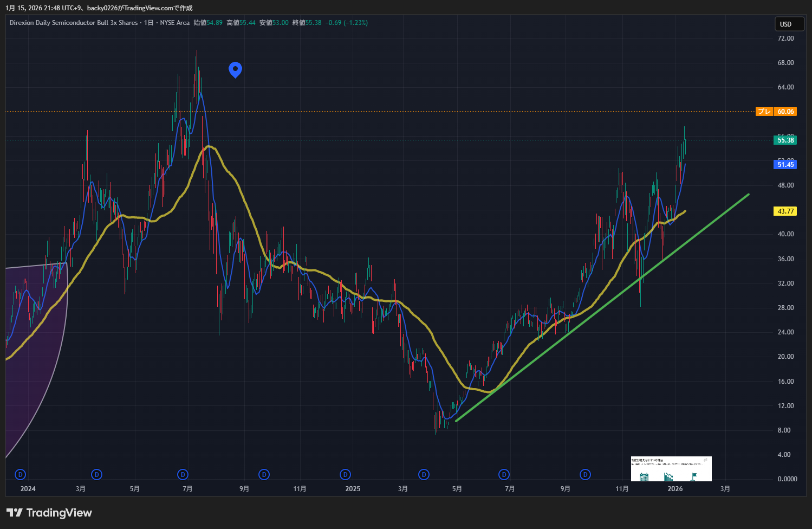Select the yellow 43.77 moving average label
The image size is (812, 529).
point(785,211)
